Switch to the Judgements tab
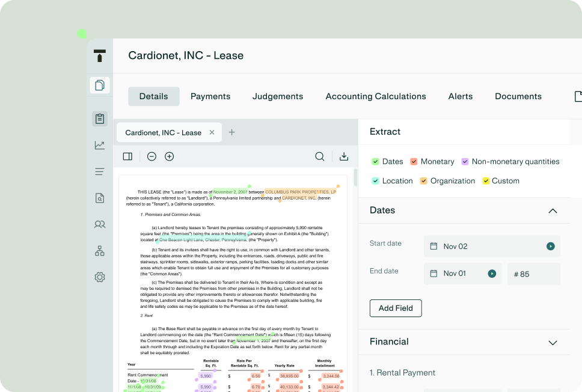Image resolution: width=582 pixels, height=392 pixels. 278,97
